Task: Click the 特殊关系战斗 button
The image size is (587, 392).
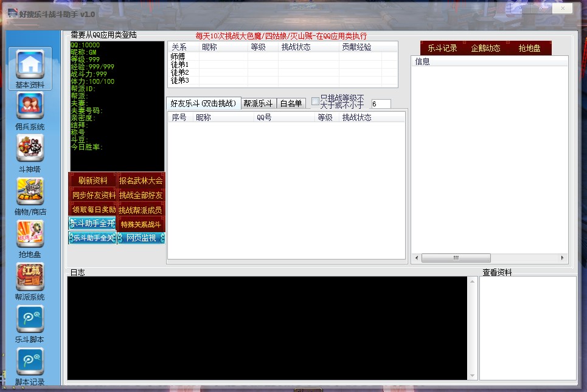Action: click(141, 224)
